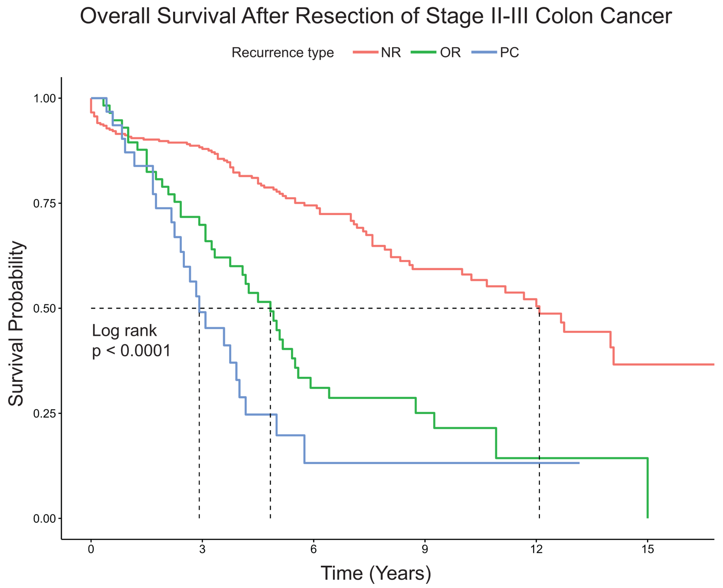
Task: Click the Log rank p-value annotation
Action: [131, 341]
